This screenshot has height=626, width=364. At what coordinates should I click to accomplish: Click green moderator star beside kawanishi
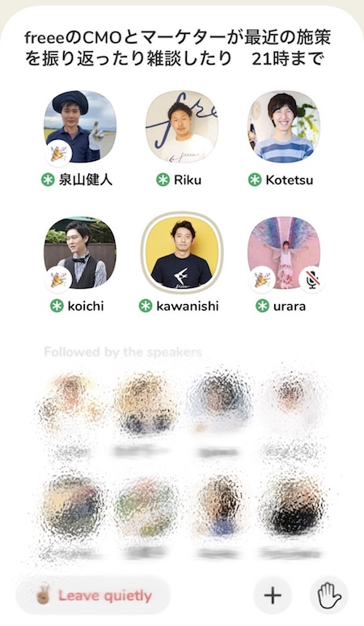point(146,307)
